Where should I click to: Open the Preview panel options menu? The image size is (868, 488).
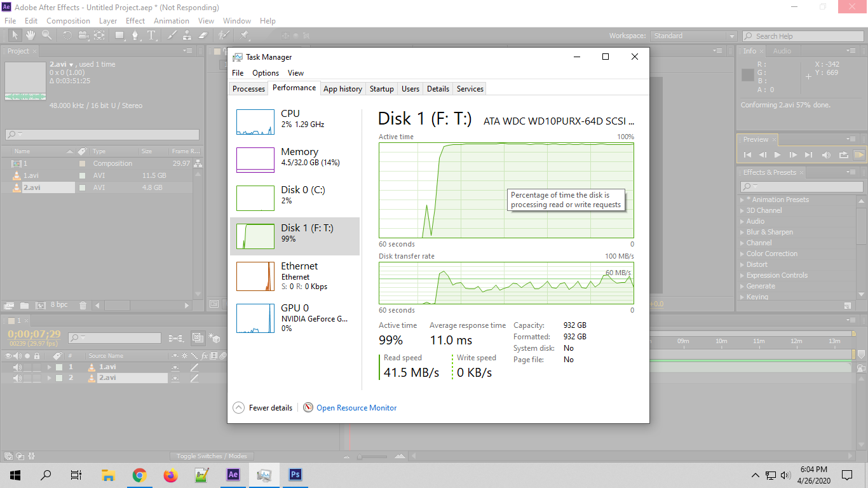[x=851, y=140]
